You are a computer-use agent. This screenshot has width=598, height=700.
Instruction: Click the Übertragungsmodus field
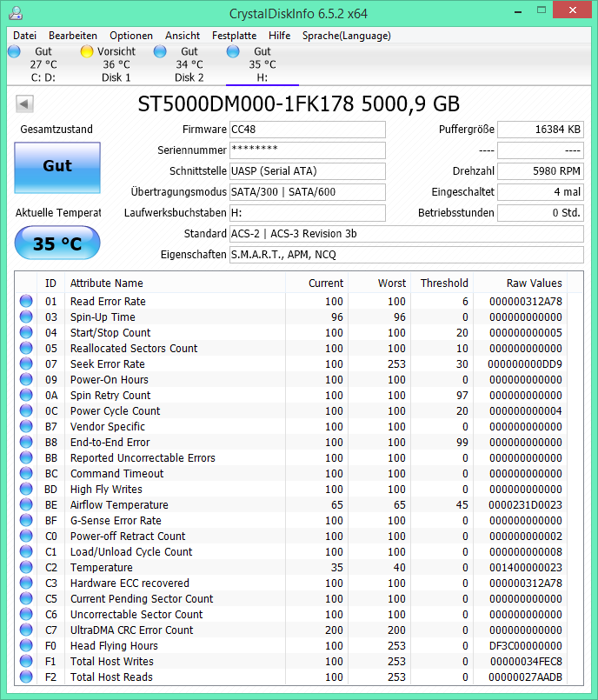(x=308, y=192)
